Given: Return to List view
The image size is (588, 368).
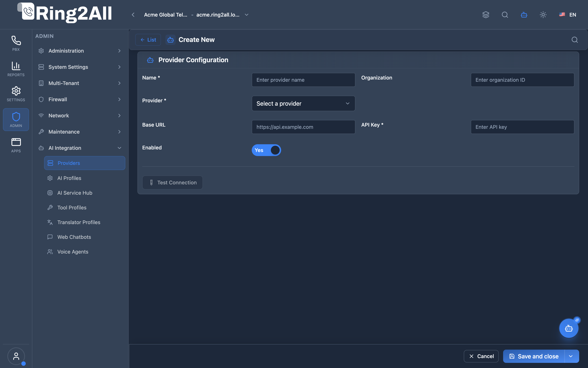Looking at the screenshot, I should 148,40.
